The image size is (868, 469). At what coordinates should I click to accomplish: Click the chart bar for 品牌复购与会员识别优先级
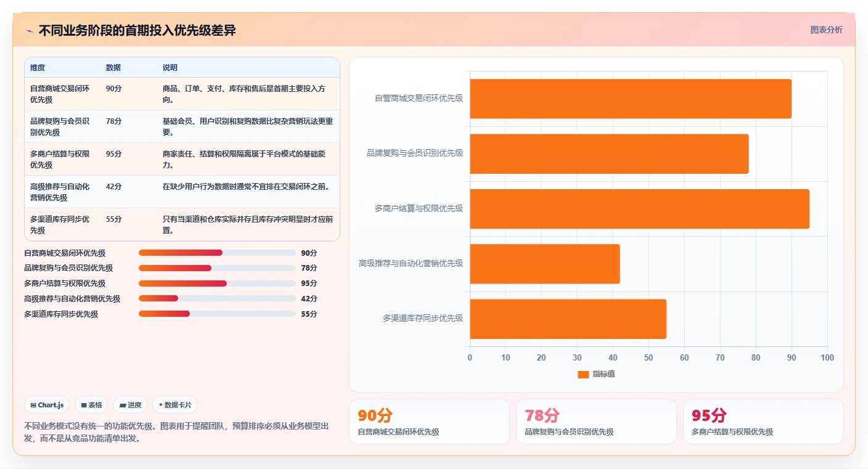[x=609, y=153]
